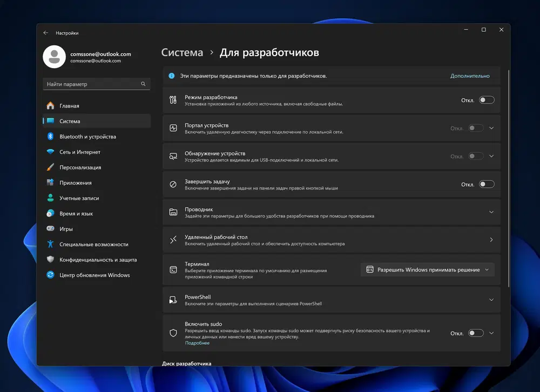Click the blue info icon in the banner

click(172, 76)
